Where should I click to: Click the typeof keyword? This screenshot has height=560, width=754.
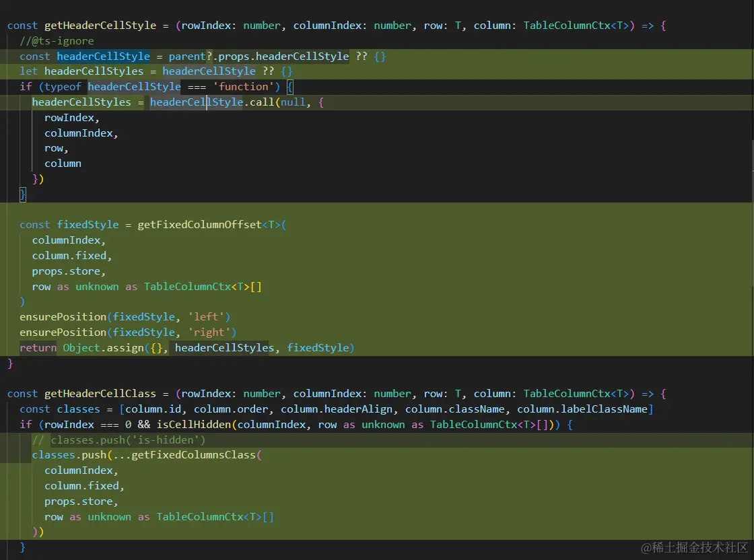[63, 87]
